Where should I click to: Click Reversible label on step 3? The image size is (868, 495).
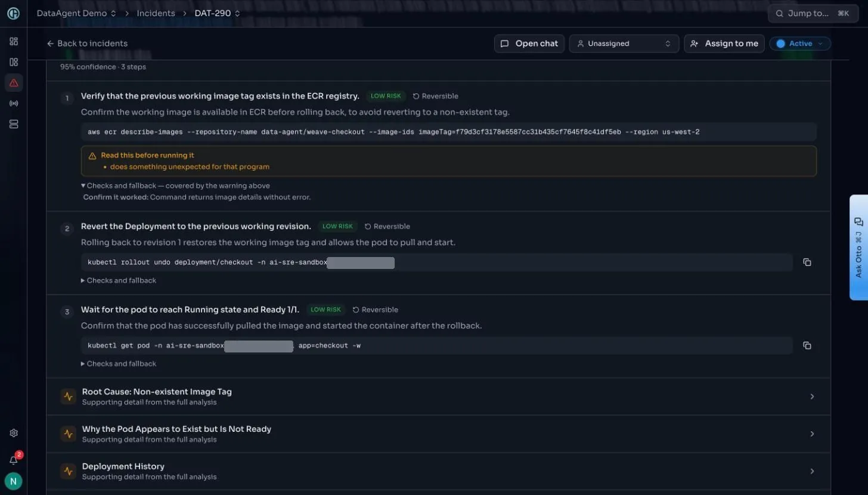(375, 310)
